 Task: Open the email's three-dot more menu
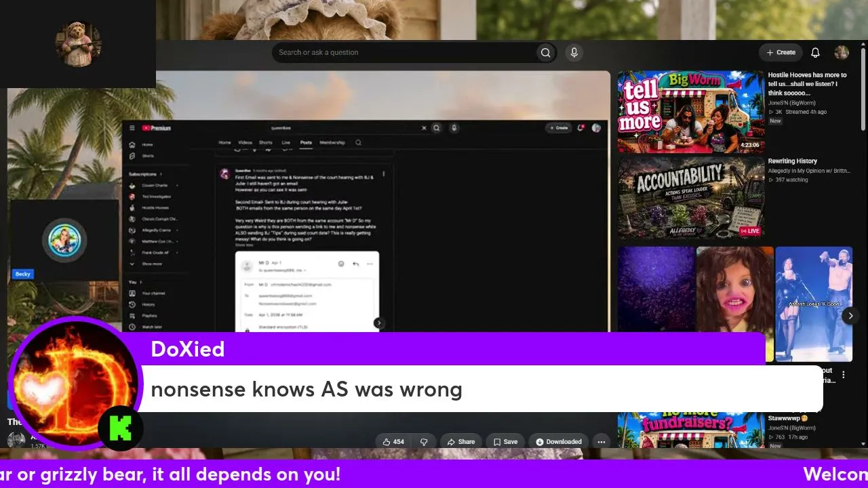(x=370, y=264)
